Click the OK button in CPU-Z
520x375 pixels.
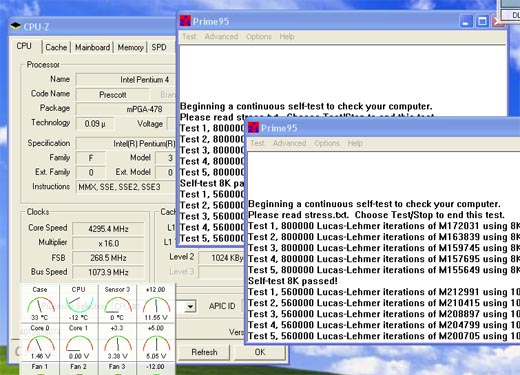click(x=260, y=352)
